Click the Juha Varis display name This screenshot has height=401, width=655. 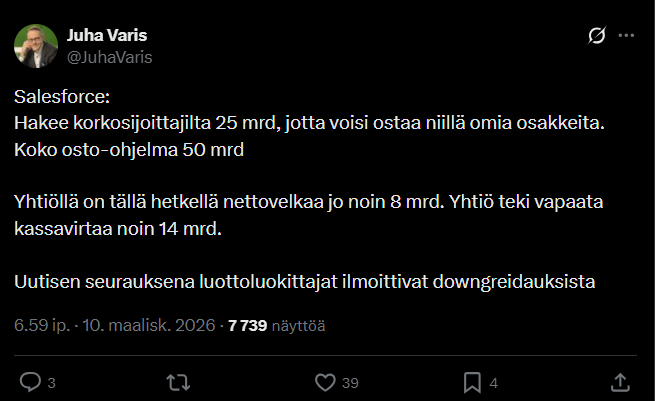point(107,36)
